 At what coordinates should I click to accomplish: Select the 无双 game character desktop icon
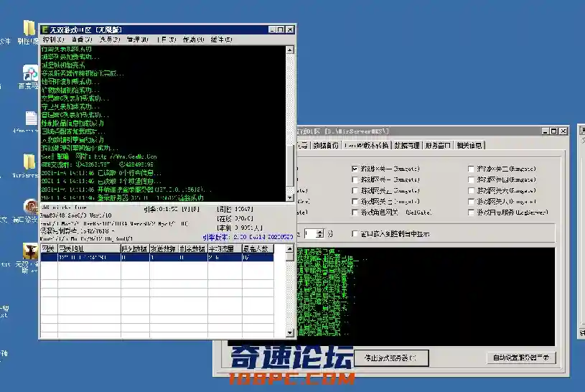(30, 251)
